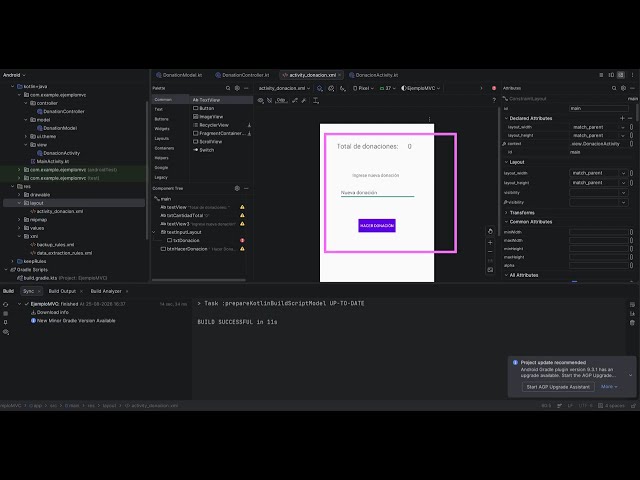Close the Sync build tab

(39, 291)
